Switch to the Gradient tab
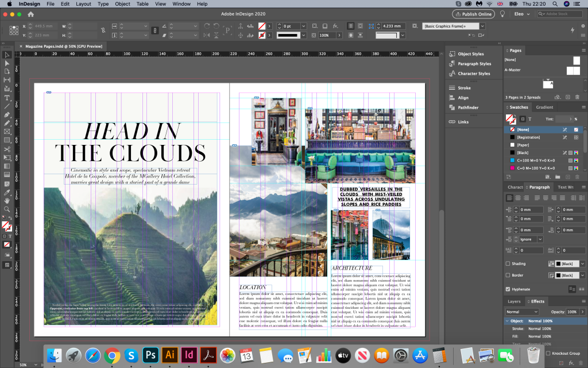The width and height of the screenshot is (588, 368). 544,108
